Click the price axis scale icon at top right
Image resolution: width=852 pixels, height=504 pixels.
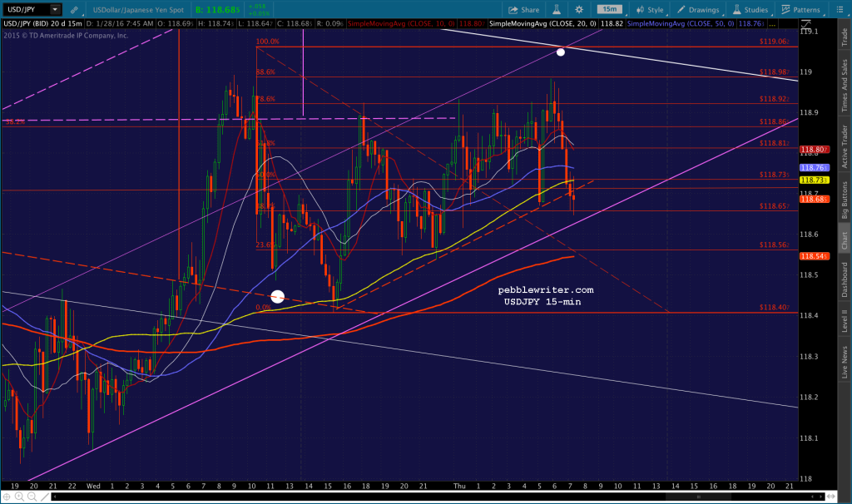[805, 24]
